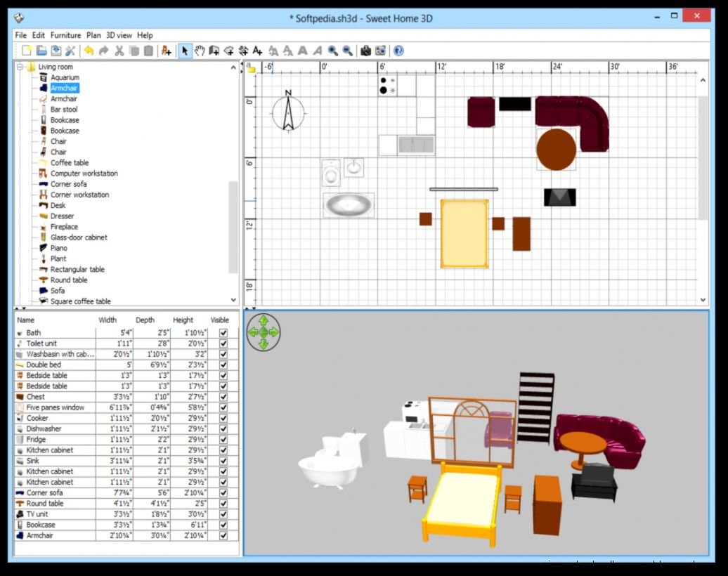Click the New home toolbar icon
728x576 pixels.
27,51
